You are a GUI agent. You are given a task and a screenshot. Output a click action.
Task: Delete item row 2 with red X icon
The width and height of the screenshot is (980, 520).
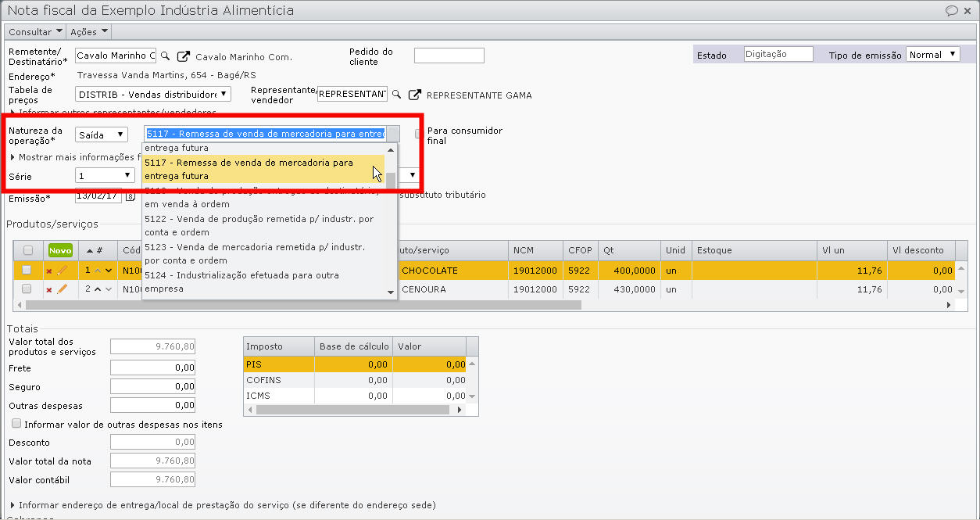[x=48, y=289]
